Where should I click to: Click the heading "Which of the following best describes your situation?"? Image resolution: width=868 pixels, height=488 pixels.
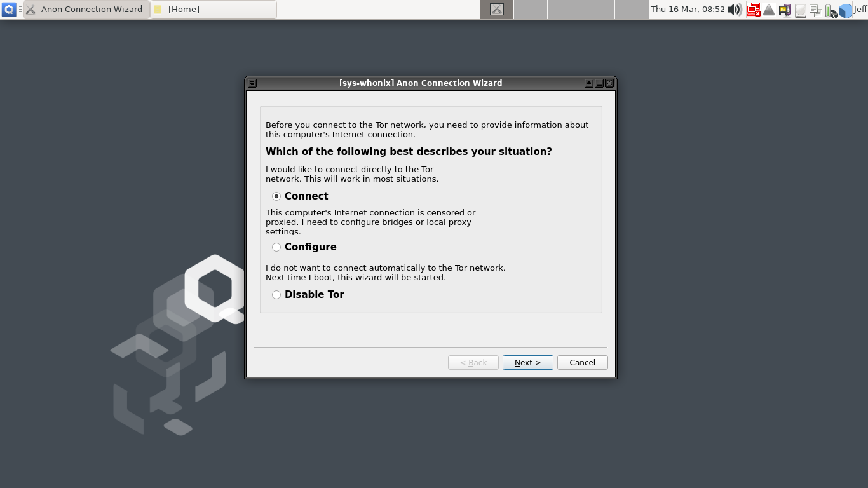(409, 152)
